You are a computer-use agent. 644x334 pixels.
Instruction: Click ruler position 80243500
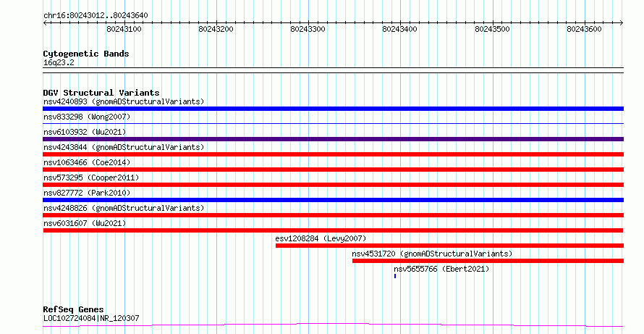[493, 29]
